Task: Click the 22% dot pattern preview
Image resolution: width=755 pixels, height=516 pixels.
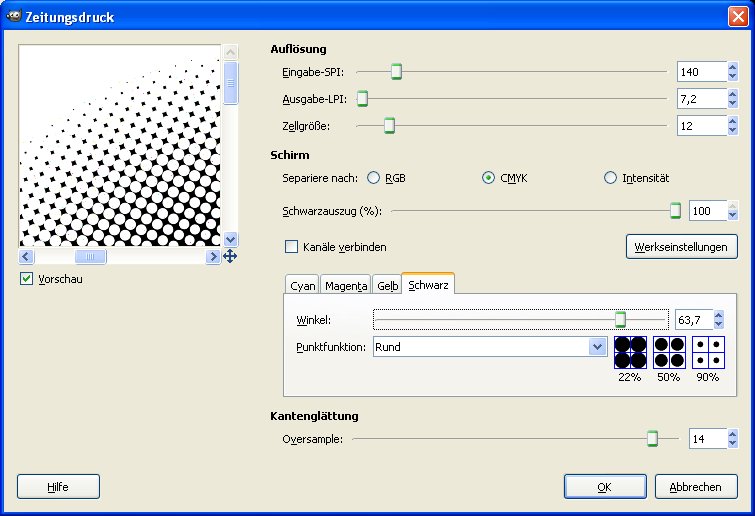Action: [x=630, y=352]
